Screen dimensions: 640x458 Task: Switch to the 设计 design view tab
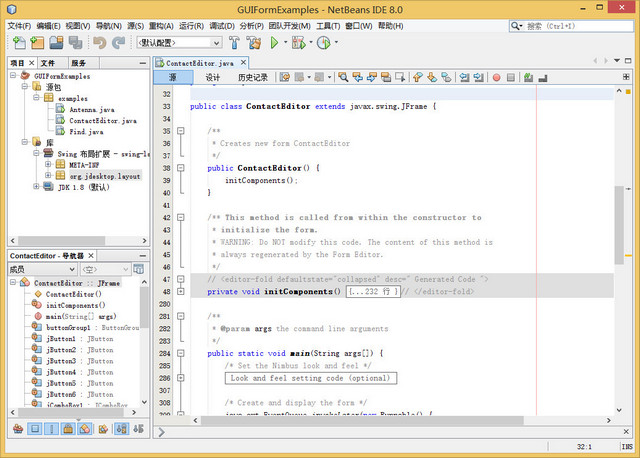tap(213, 77)
